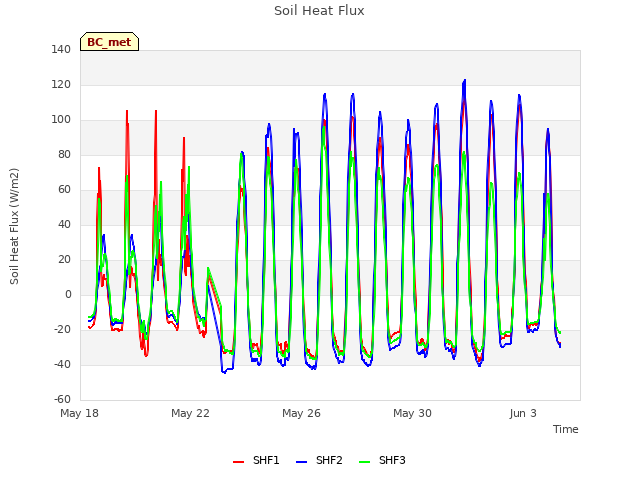640x480 pixels.
Task: Click the -20 y-axis tick label
Action: pyautogui.click(x=62, y=329)
